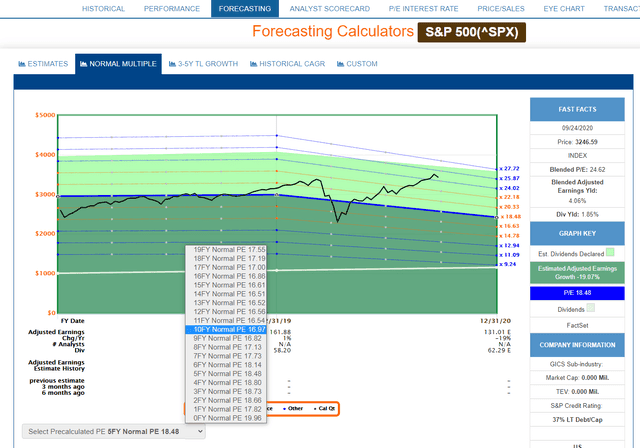Click the 131.01 E adjusted earnings value
The height and width of the screenshot is (448, 640).
(497, 332)
